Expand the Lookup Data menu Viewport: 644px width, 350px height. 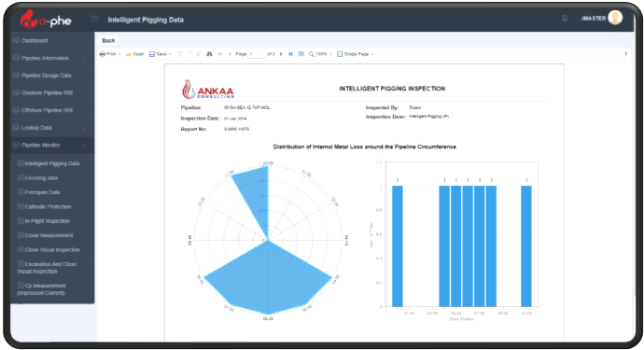coord(52,128)
